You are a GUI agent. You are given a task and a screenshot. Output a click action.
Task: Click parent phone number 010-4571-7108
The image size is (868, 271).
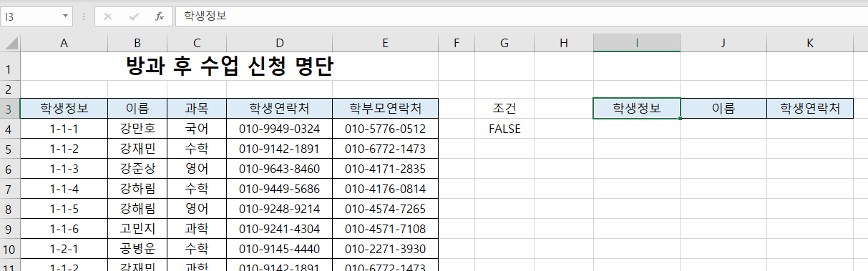coord(385,229)
